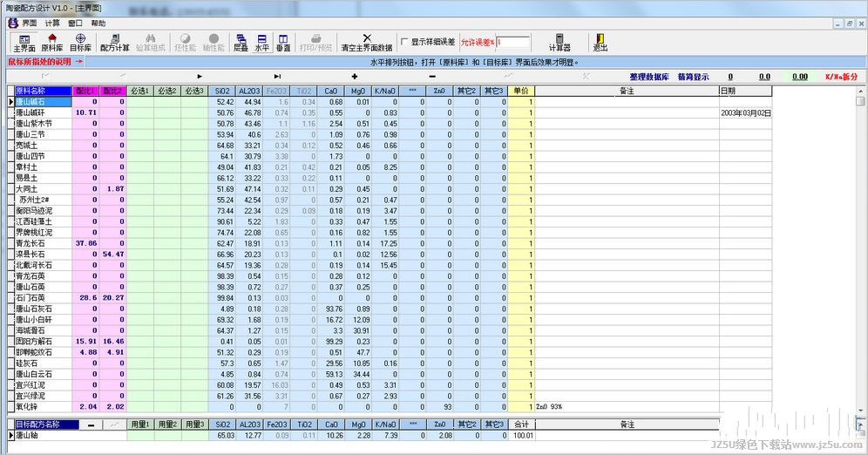Select the 唐山釉 target formula row

(x=44, y=436)
